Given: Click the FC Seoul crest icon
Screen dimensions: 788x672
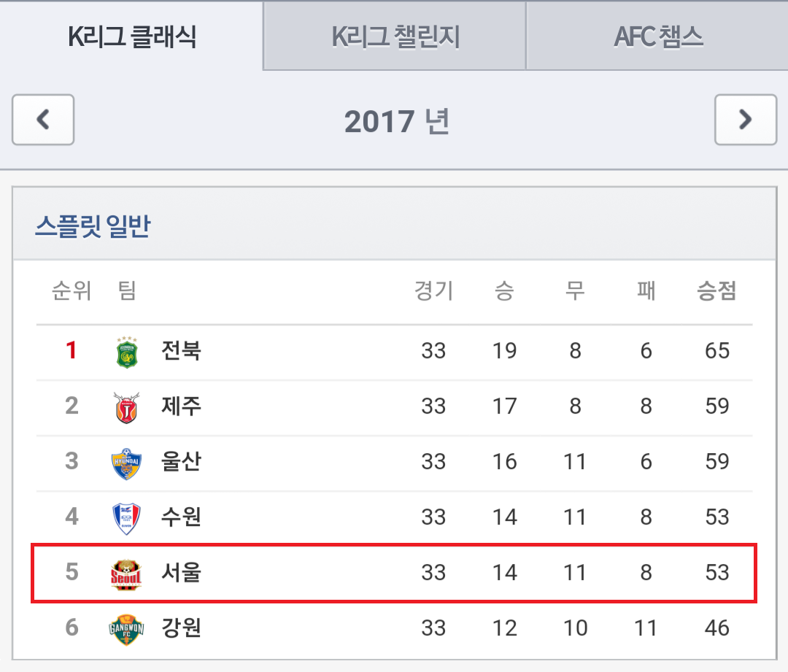Looking at the screenshot, I should tap(126, 574).
